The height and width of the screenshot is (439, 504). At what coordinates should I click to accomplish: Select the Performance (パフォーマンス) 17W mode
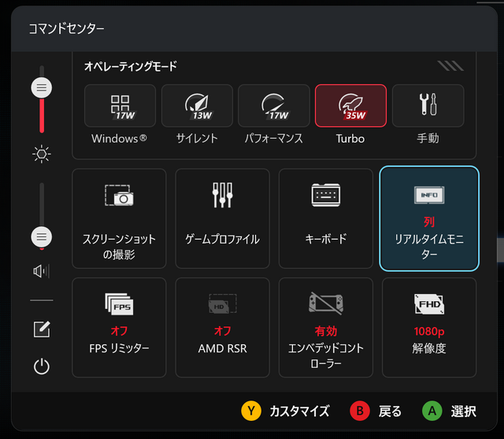tap(273, 106)
